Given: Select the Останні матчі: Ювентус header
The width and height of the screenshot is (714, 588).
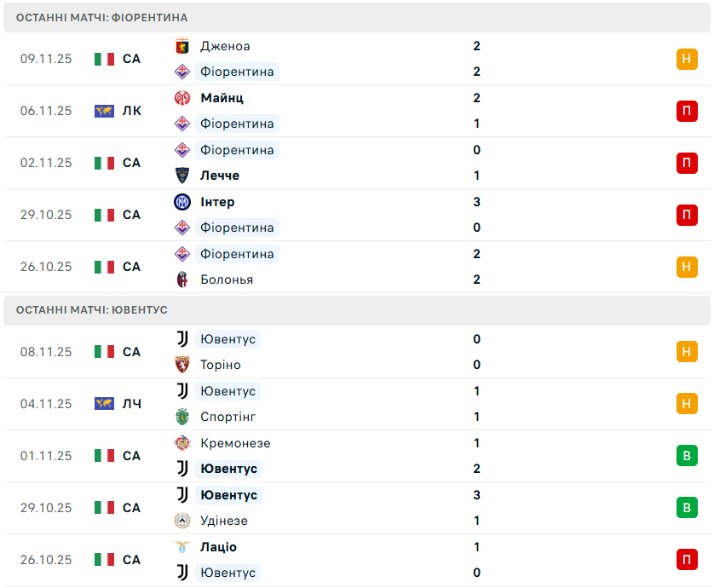Looking at the screenshot, I should coord(92,310).
